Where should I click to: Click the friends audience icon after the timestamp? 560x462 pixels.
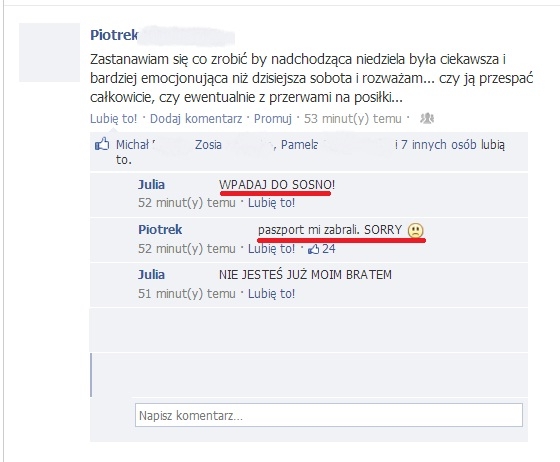(427, 118)
